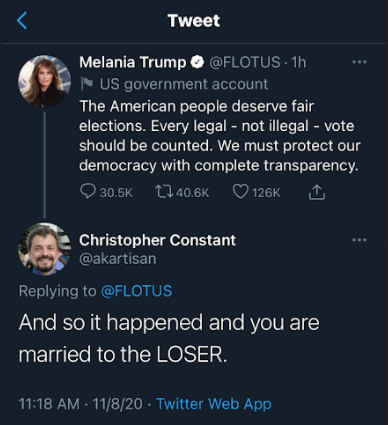Like the FLOTUS tweet with heart icon
Image resolution: width=388 pixels, height=425 pixels.
240,192
